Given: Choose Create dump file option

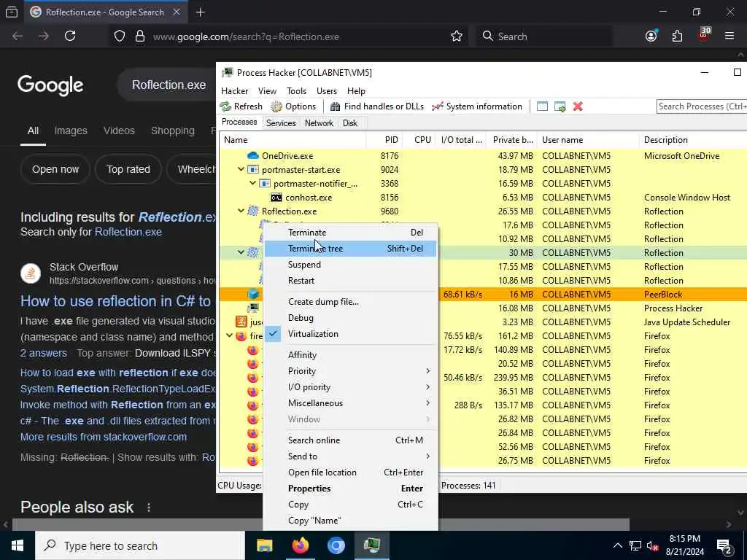Looking at the screenshot, I should pyautogui.click(x=350, y=302).
